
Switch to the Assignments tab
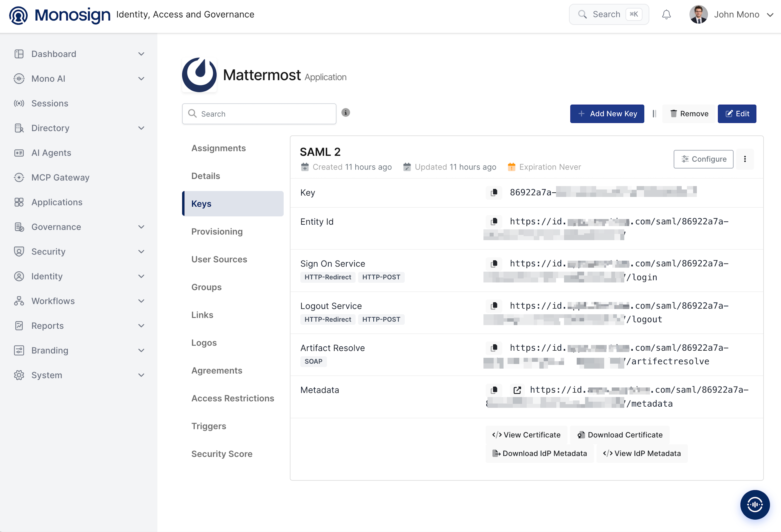(x=218, y=148)
